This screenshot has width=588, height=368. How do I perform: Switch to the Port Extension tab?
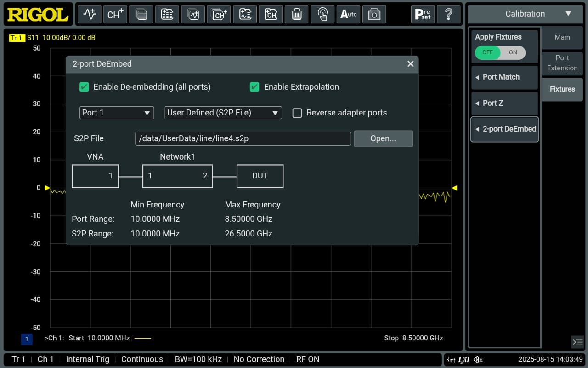(x=562, y=63)
